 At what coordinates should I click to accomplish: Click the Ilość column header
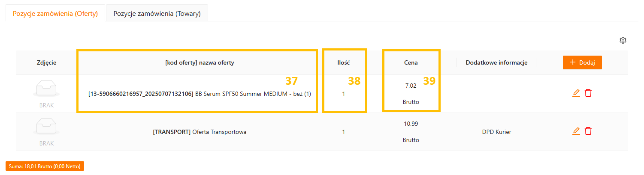[343, 62]
